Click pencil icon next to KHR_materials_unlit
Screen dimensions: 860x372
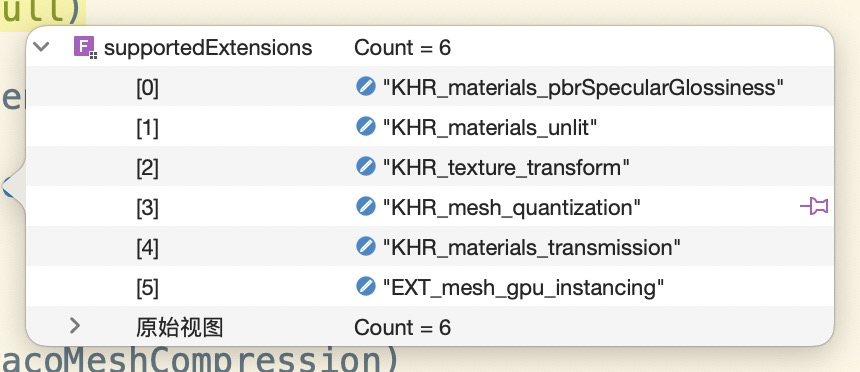365,127
